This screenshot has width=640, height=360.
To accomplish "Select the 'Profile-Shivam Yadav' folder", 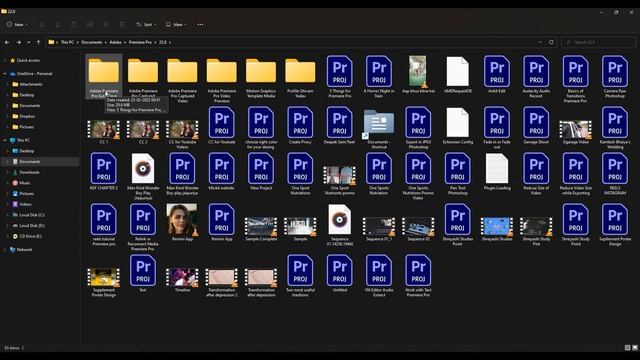I will [300, 78].
